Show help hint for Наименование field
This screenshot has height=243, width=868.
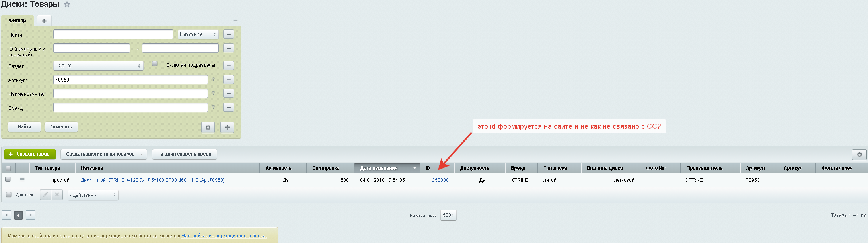pyautogui.click(x=214, y=93)
